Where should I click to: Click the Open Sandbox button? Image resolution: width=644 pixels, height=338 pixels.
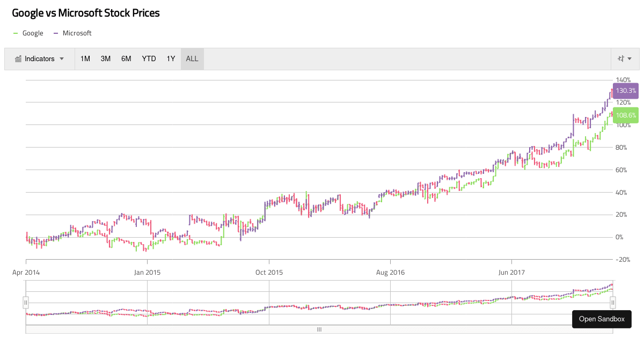(602, 319)
